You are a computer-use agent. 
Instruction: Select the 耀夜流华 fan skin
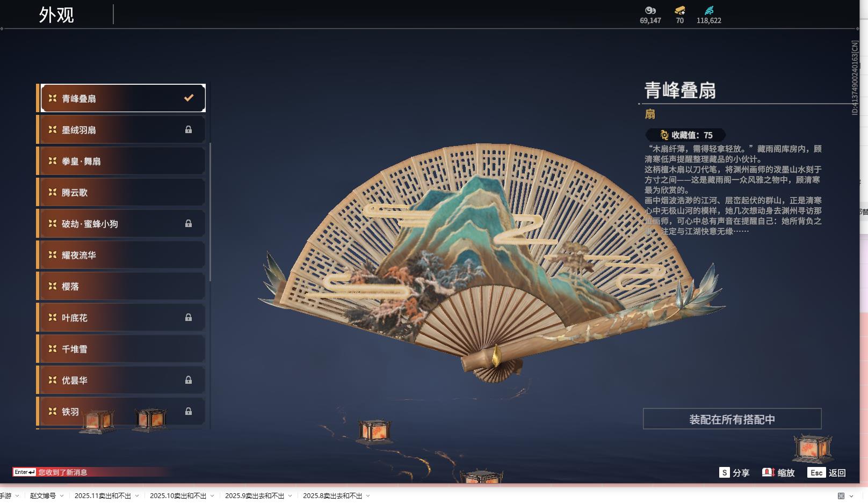pos(123,255)
